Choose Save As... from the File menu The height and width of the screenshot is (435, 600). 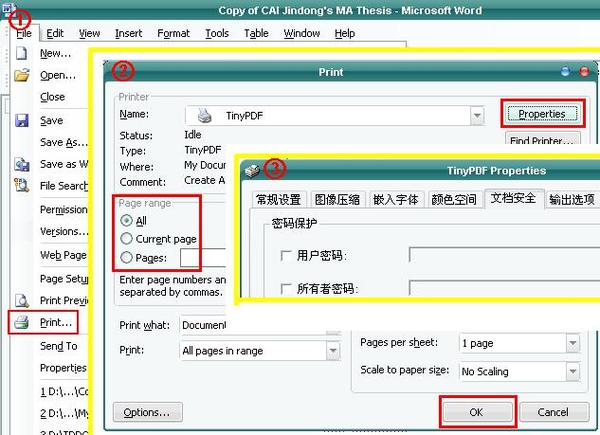coord(64,142)
